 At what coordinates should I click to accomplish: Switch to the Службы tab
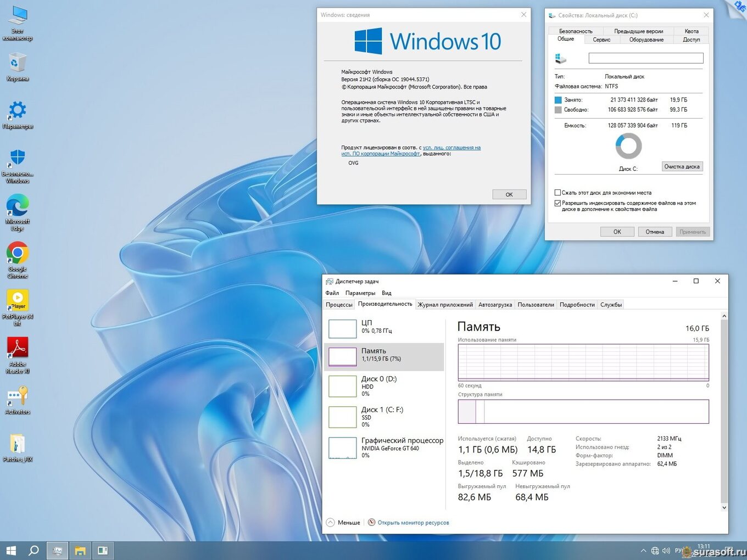click(x=611, y=305)
